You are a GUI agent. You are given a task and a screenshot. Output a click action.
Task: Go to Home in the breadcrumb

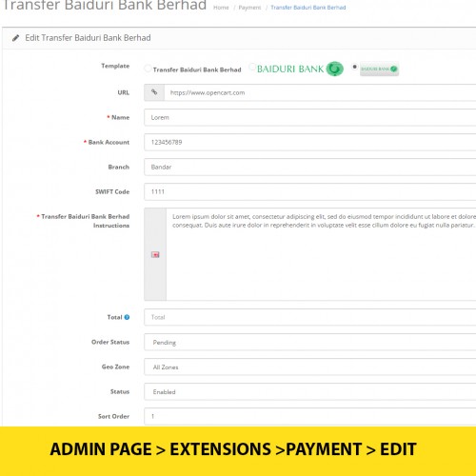pos(221,8)
